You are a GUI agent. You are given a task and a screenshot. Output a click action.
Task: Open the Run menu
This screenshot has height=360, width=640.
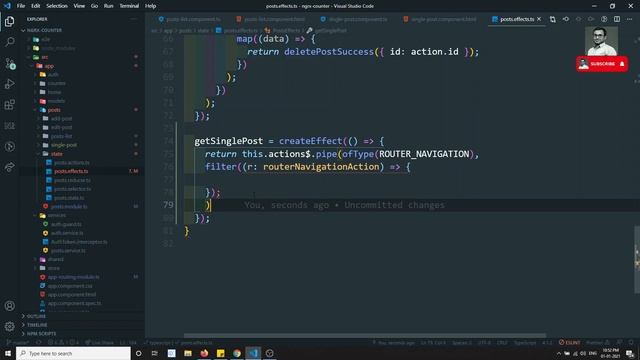(x=109, y=6)
